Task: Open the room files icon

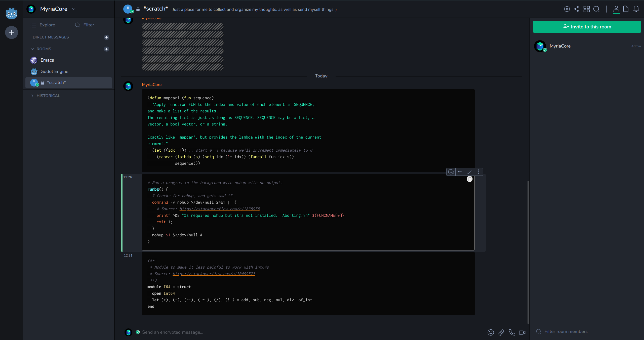Action: tap(626, 9)
